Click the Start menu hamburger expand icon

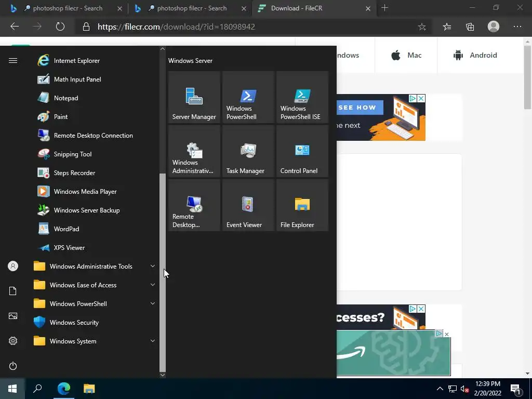tap(13, 61)
